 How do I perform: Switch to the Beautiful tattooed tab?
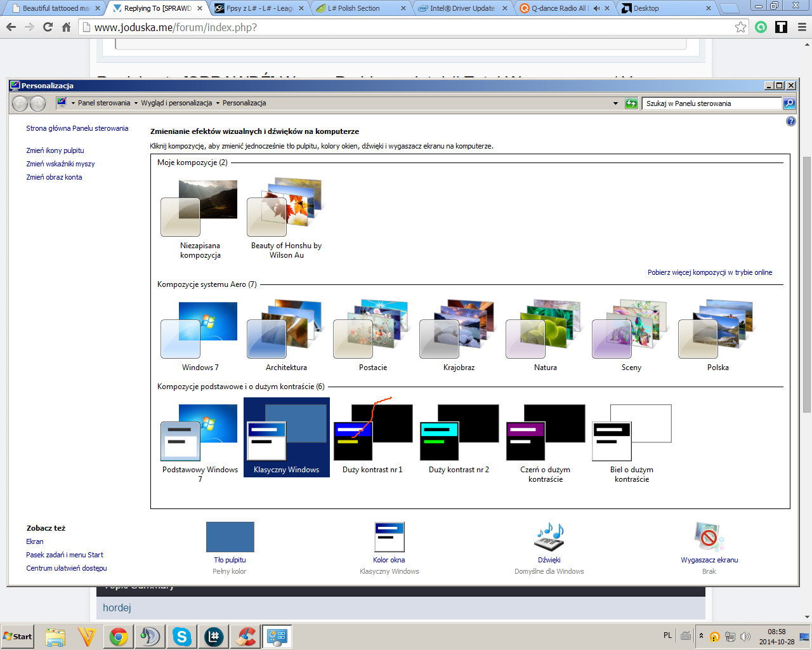coord(57,8)
